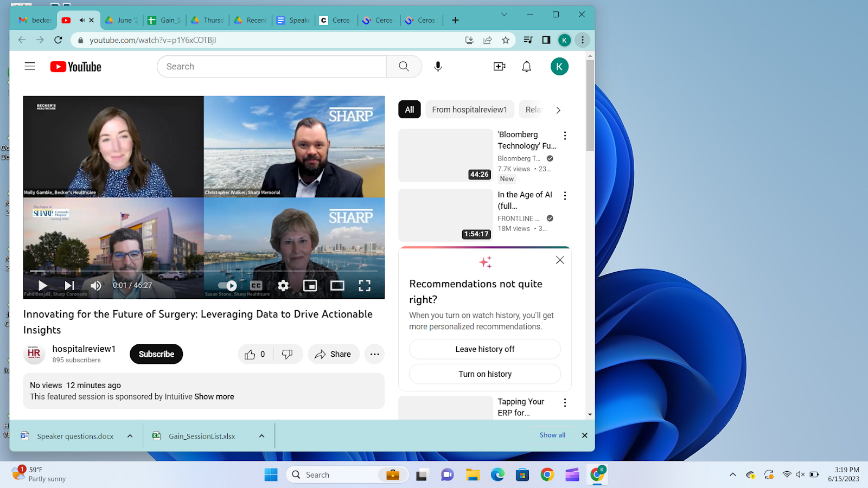Image resolution: width=868 pixels, height=488 pixels.
Task: Open menu for In the Age of AI
Action: pyautogui.click(x=565, y=196)
